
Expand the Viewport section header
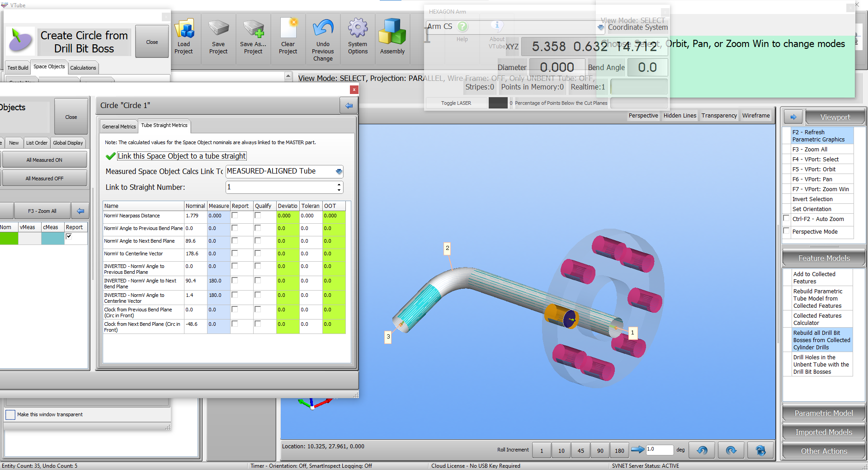[x=835, y=117]
